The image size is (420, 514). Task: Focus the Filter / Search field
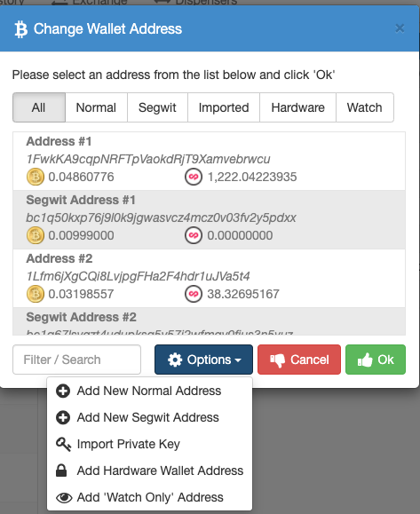coord(76,360)
